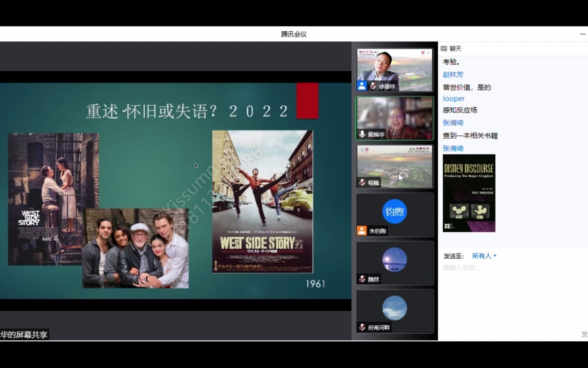Click chat message 感知反应场

pyautogui.click(x=460, y=110)
